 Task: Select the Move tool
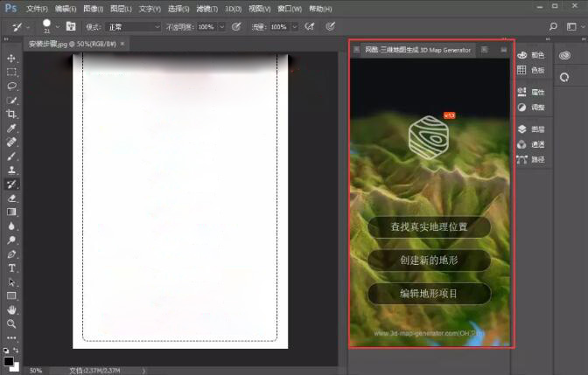coord(11,58)
